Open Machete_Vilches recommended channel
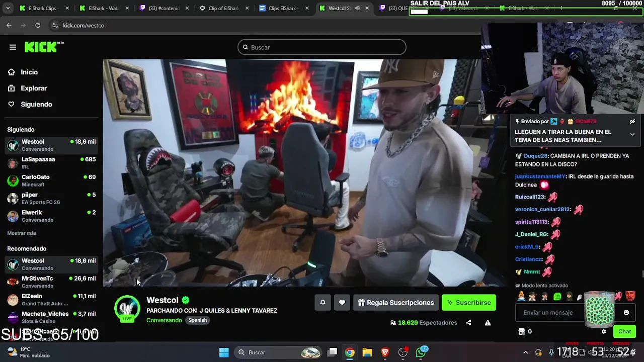The height and width of the screenshot is (362, 644). pos(51,317)
